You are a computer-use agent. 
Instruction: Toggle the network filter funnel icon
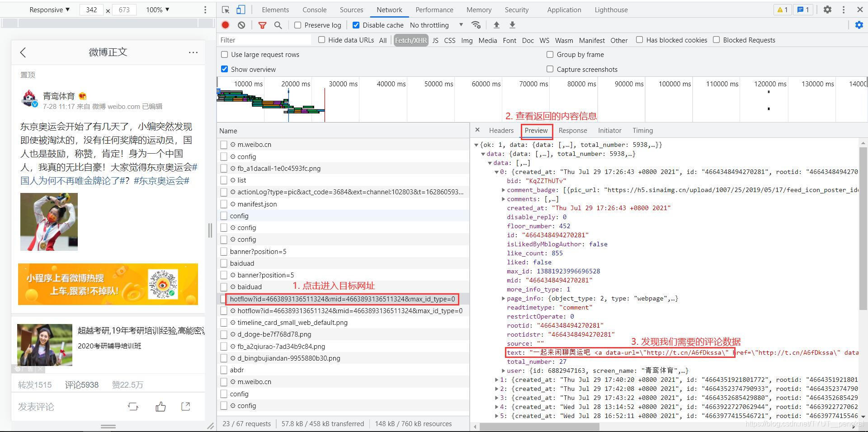[262, 25]
